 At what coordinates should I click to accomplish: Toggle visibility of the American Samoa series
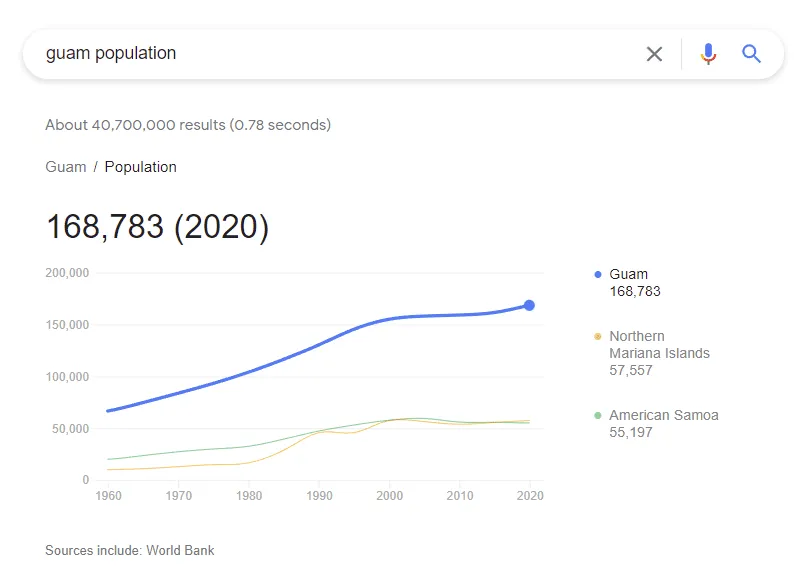[x=663, y=415]
